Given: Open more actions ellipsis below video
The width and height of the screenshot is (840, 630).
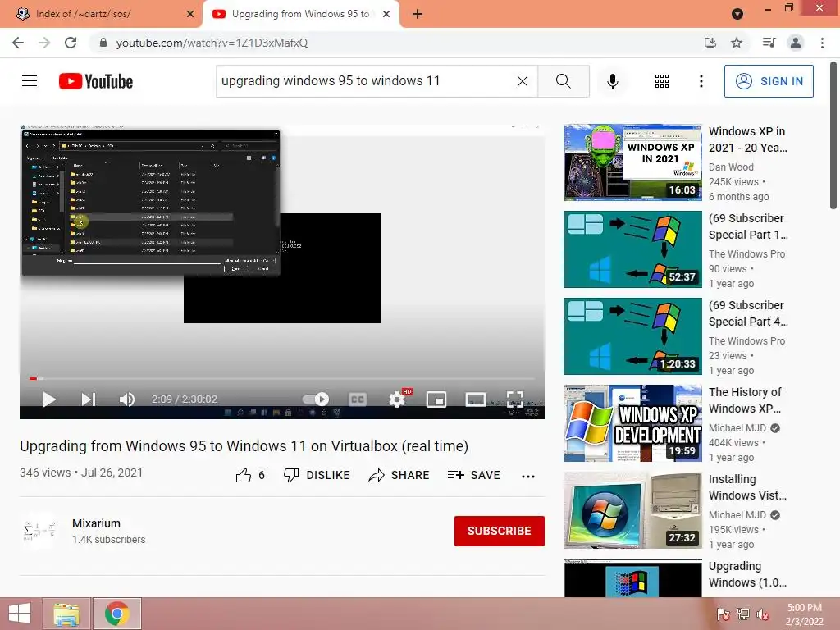Looking at the screenshot, I should click(528, 477).
